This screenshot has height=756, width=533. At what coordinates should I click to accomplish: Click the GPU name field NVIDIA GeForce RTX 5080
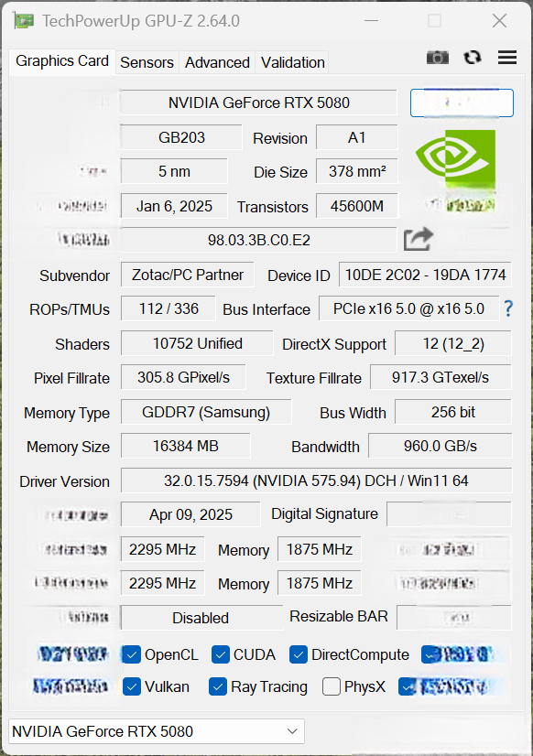[258, 103]
